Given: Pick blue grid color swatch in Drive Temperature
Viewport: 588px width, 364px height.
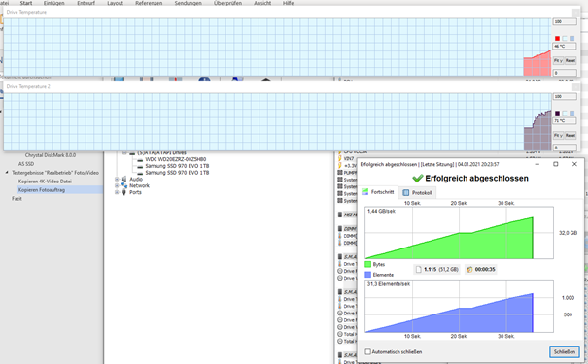Looking at the screenshot, I should tap(571, 38).
